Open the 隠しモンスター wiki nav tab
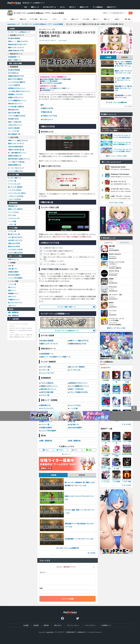The height and width of the screenshot is (644, 140). 44,19
